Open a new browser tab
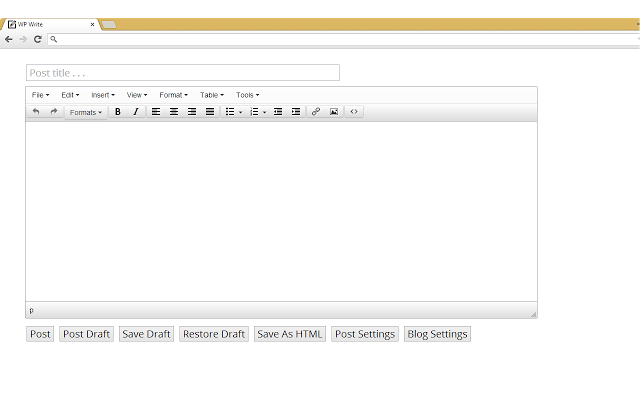 [109, 25]
